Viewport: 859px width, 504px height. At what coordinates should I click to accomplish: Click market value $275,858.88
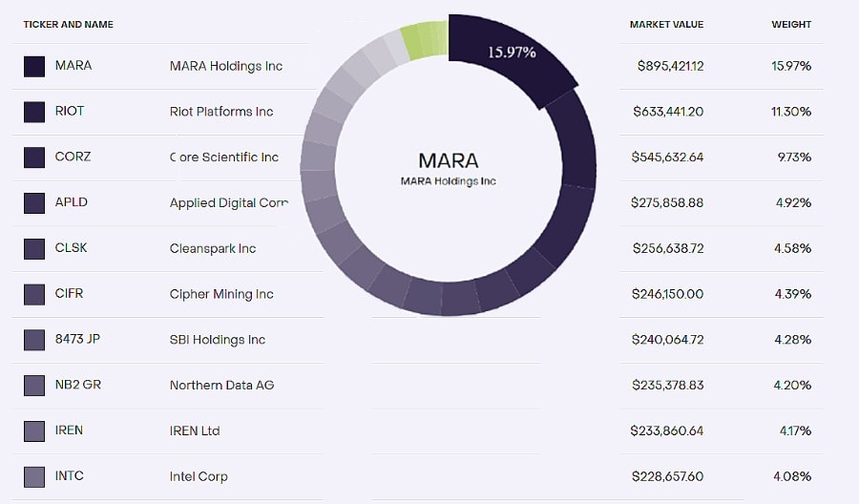[667, 202]
